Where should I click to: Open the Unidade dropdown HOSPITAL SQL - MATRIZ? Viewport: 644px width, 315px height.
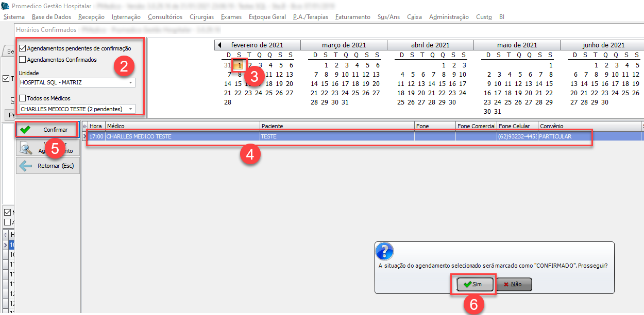coord(130,82)
